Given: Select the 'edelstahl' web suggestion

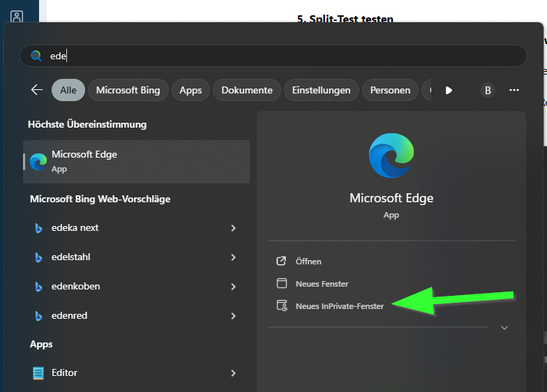Looking at the screenshot, I should click(137, 257).
